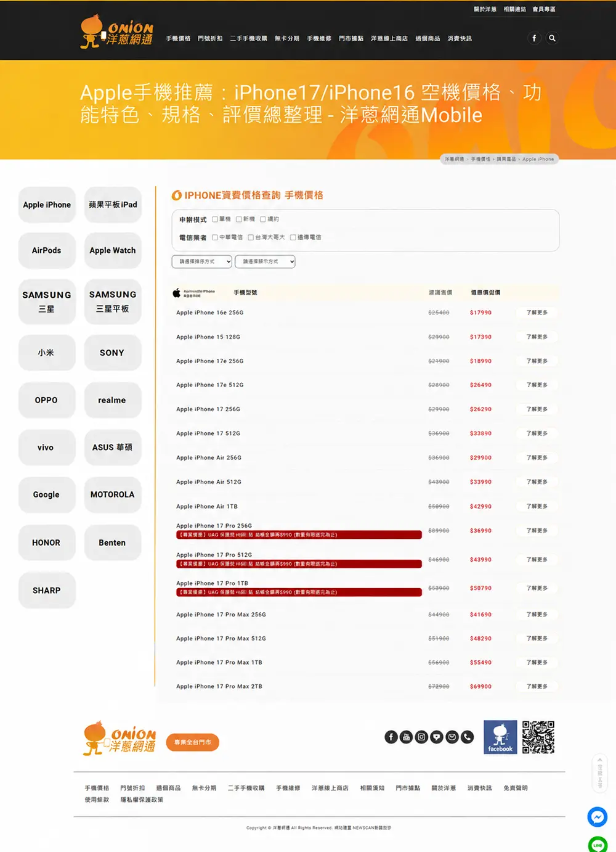Open the Facebook icon in the top header
This screenshot has height=852, width=616.
coord(534,38)
